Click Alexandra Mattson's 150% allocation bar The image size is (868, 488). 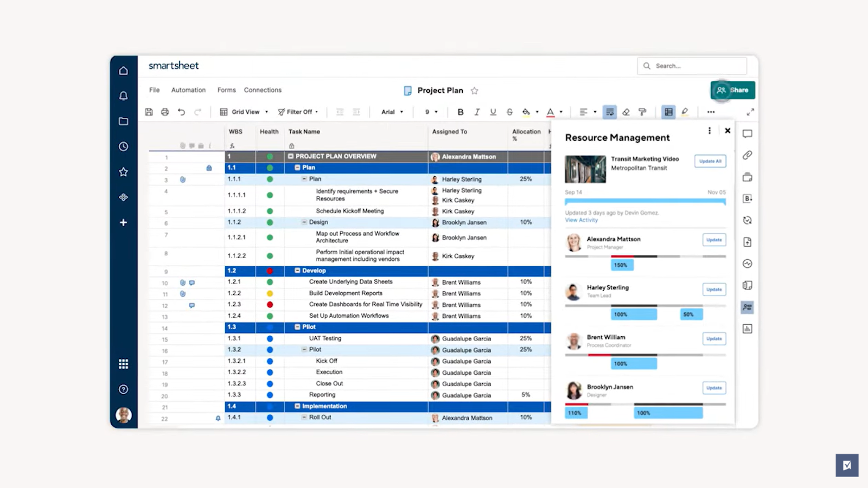click(621, 265)
